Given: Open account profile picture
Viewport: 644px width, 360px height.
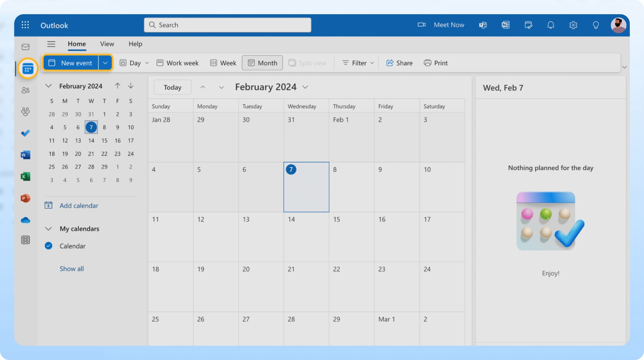Looking at the screenshot, I should (x=618, y=25).
